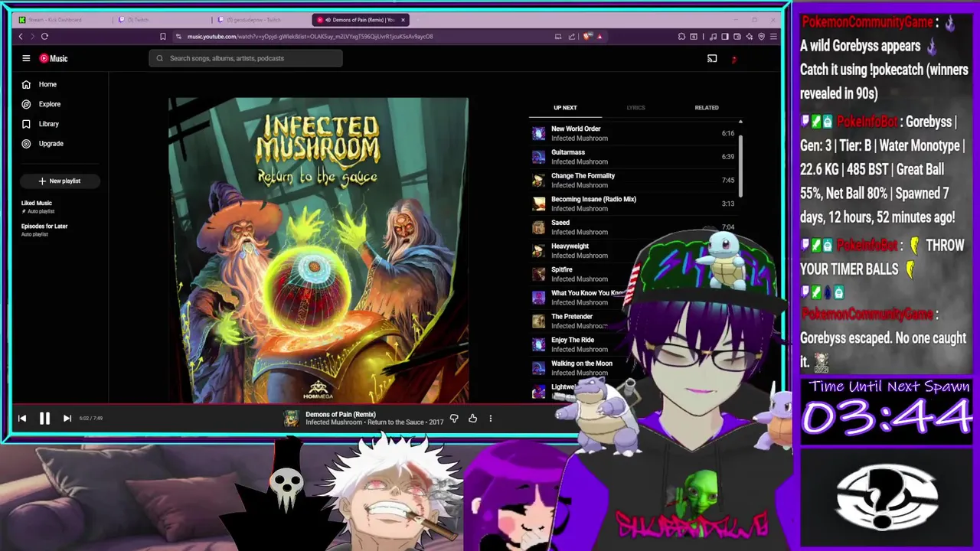Click the Demons of Pain (Remix) title
The width and height of the screenshot is (980, 551).
click(340, 414)
